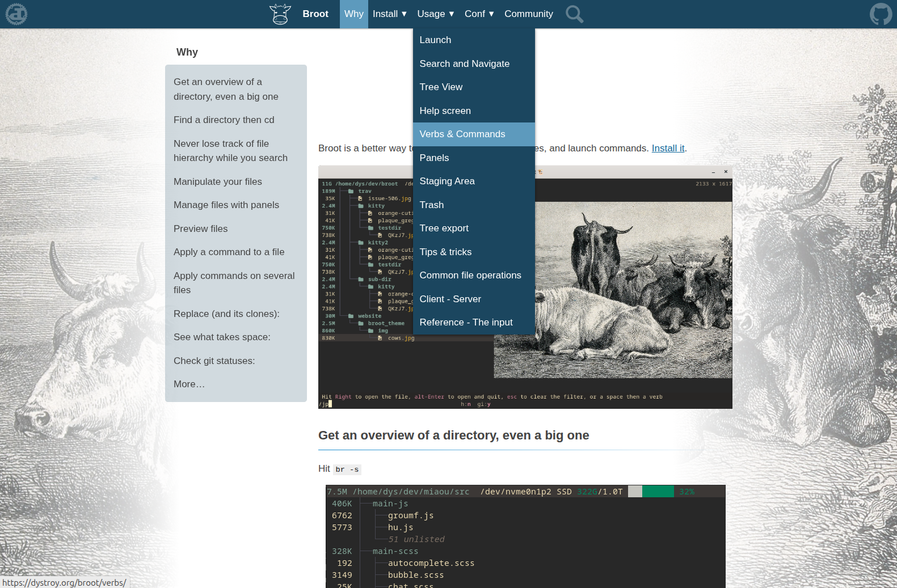
Task: Expand the Conf dropdown menu
Action: [x=479, y=14]
